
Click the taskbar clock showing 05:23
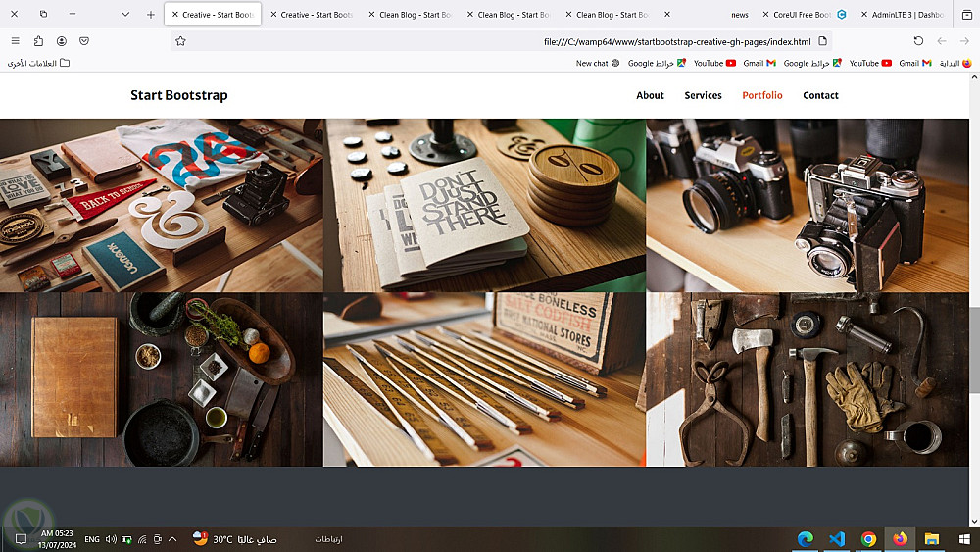coord(57,539)
